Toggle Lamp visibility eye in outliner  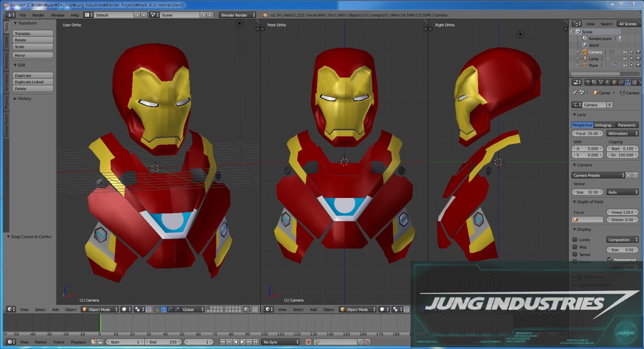point(625,58)
